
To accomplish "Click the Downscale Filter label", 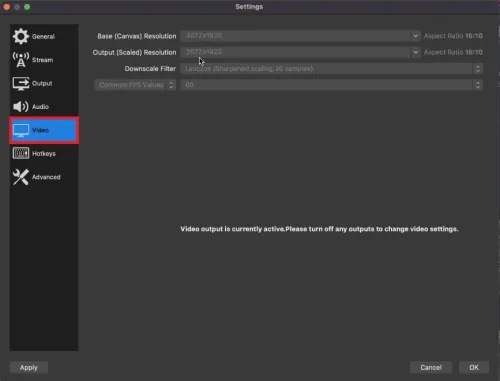I will 150,69.
